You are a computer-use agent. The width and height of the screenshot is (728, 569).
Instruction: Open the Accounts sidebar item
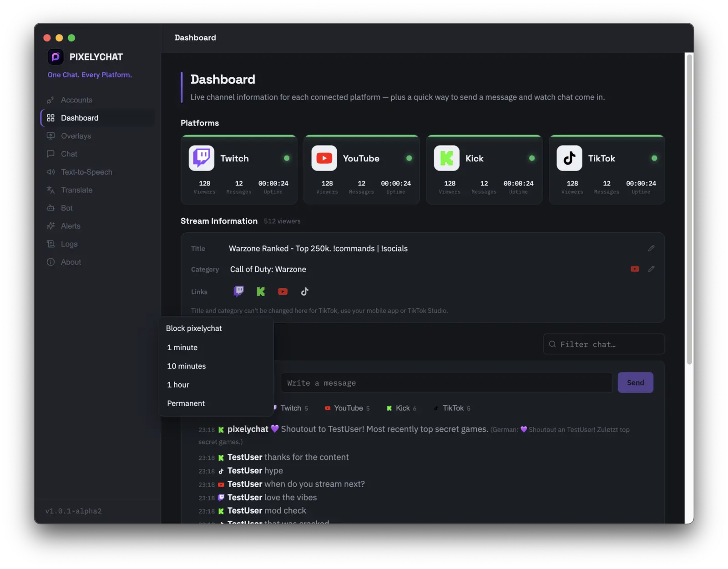point(97,100)
